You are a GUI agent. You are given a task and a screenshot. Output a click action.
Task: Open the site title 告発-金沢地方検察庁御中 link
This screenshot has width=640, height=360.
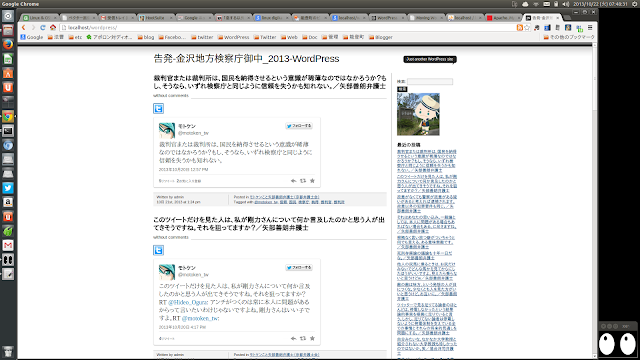click(x=246, y=59)
